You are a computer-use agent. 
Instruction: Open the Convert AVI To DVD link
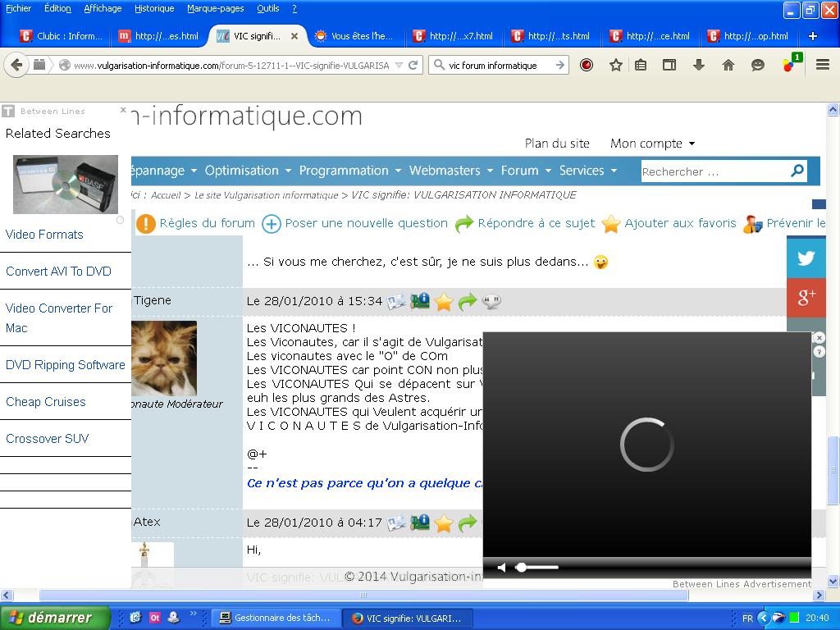click(58, 272)
